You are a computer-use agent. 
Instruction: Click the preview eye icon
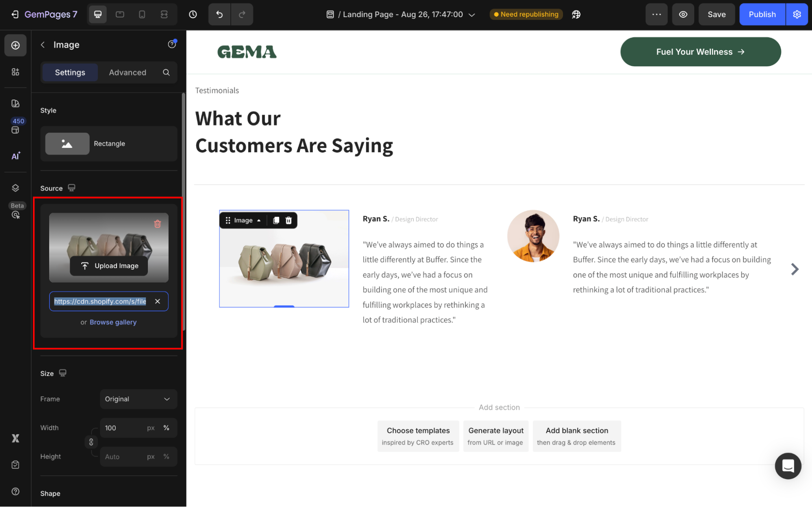click(683, 15)
